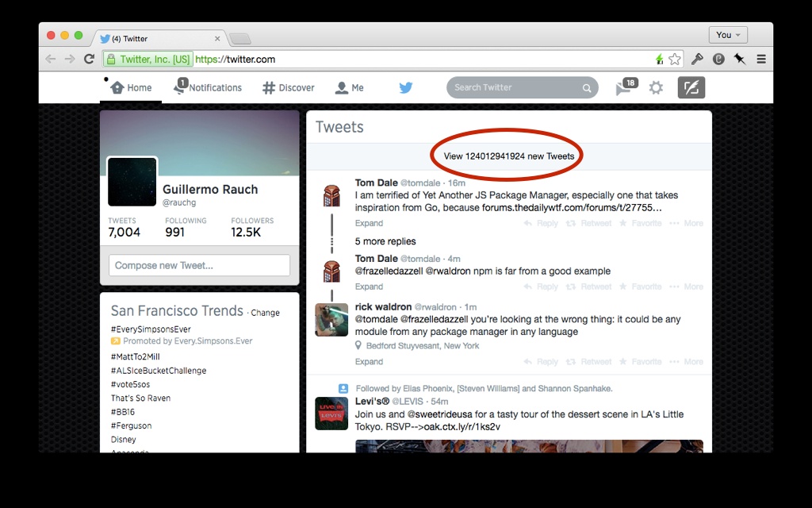Favorite rick waldron's tweet
The width and height of the screenshot is (812, 508).
(x=641, y=362)
